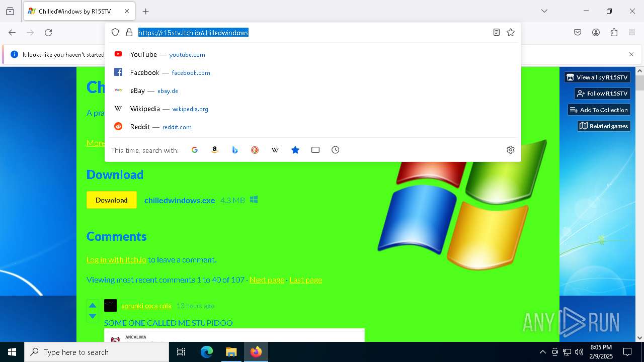Image resolution: width=644 pixels, height=362 pixels.
Task: Click sprunki coca cola avatar
Action: tap(110, 305)
